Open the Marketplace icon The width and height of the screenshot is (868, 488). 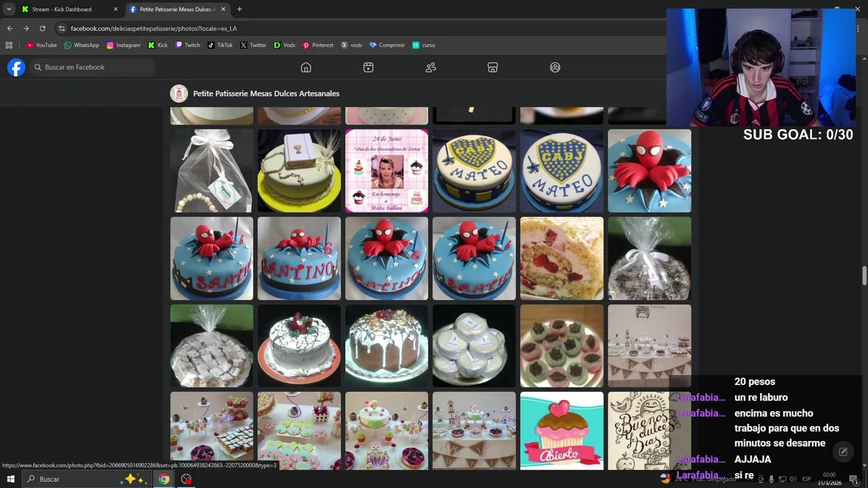(x=493, y=67)
